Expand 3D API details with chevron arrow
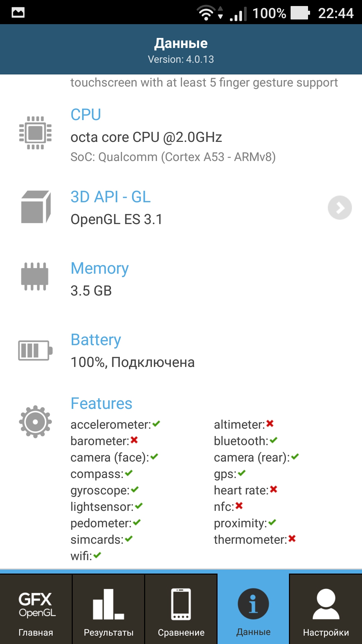362x644 pixels. [340, 208]
